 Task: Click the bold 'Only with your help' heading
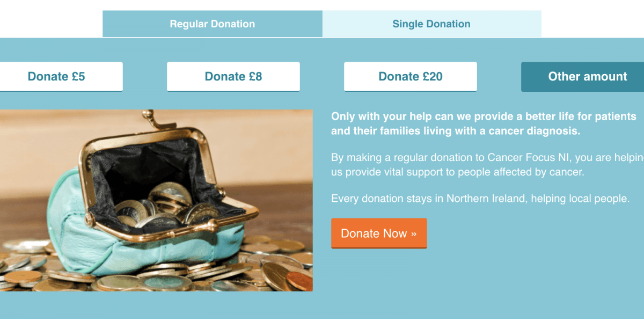tap(484, 123)
